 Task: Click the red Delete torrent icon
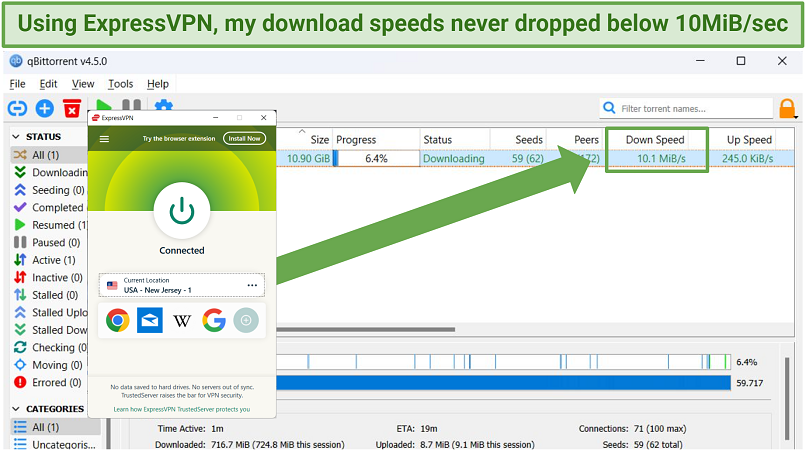(x=72, y=108)
